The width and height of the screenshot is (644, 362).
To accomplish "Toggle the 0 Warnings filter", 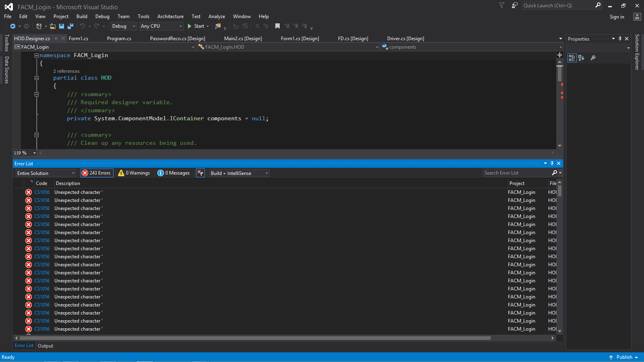I will pos(134,173).
